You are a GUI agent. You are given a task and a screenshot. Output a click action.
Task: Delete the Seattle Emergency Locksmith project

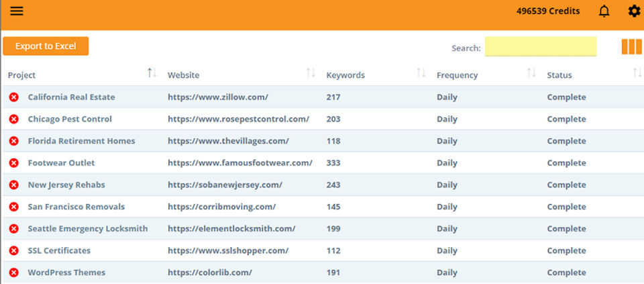click(x=14, y=229)
